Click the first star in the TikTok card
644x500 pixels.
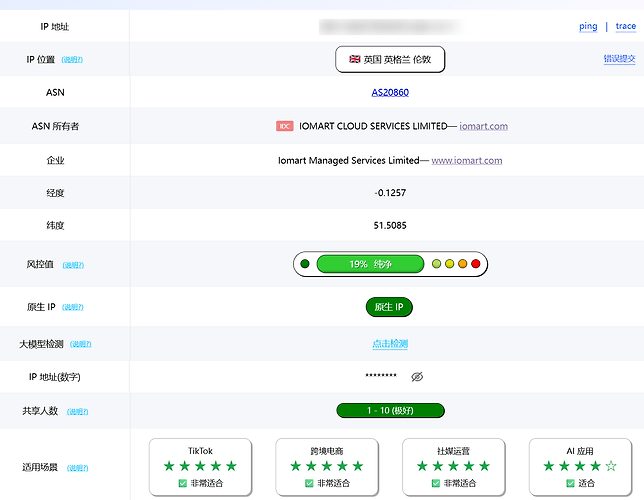coord(169,466)
